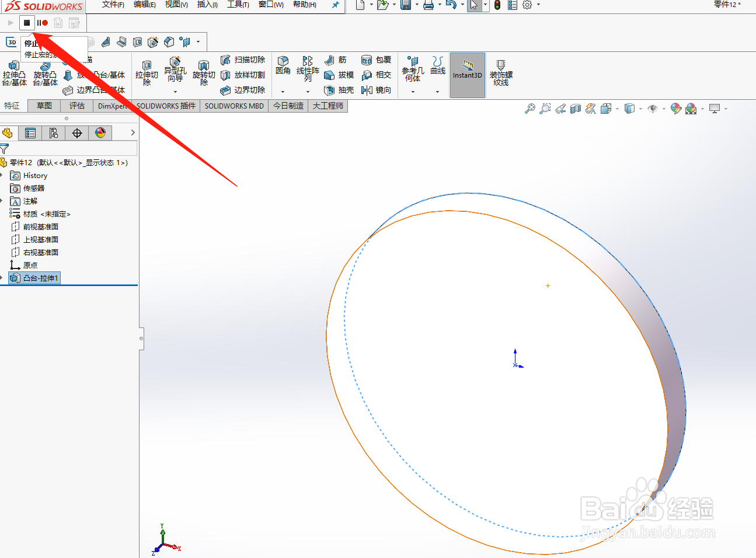Open the File Properties list icon
The width and height of the screenshot is (756, 558).
tap(513, 5)
